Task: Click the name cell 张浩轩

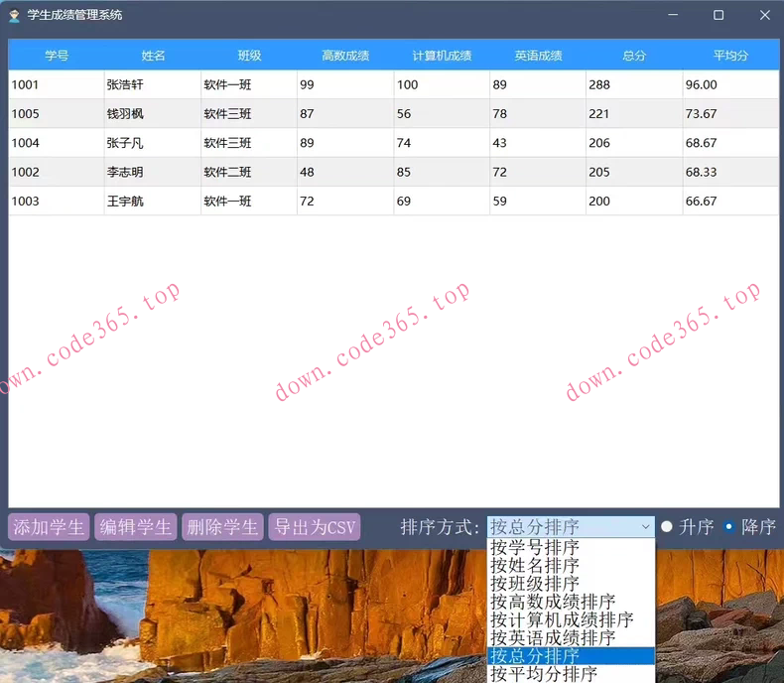Action: (153, 84)
